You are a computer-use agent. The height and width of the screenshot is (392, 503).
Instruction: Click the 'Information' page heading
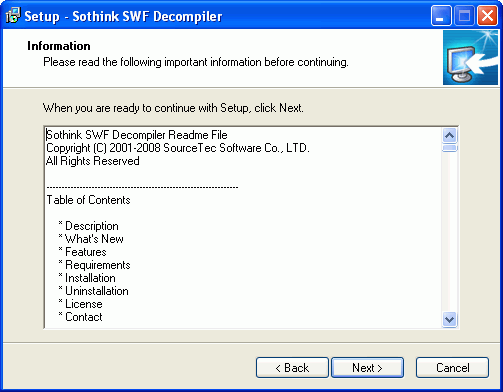tap(59, 46)
